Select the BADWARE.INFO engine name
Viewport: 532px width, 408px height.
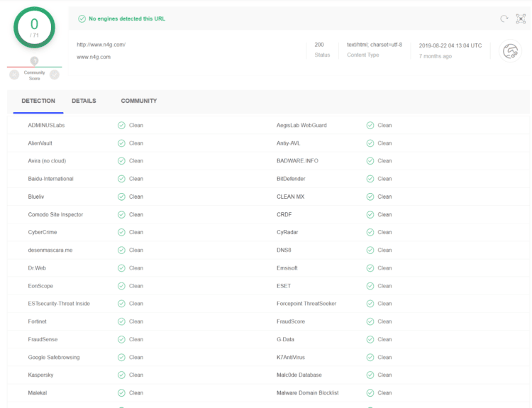[x=297, y=161]
